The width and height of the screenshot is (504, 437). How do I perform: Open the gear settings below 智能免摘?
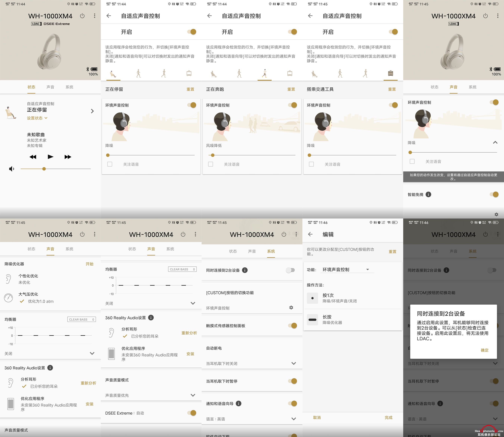[x=497, y=214]
